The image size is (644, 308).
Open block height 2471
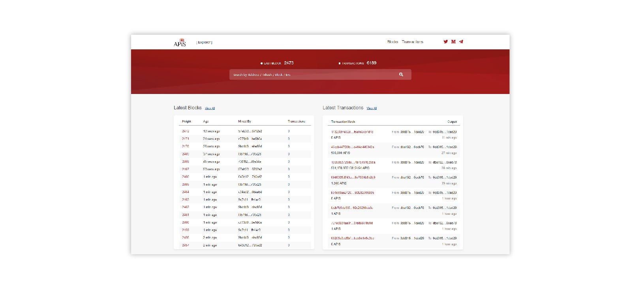coord(186,139)
